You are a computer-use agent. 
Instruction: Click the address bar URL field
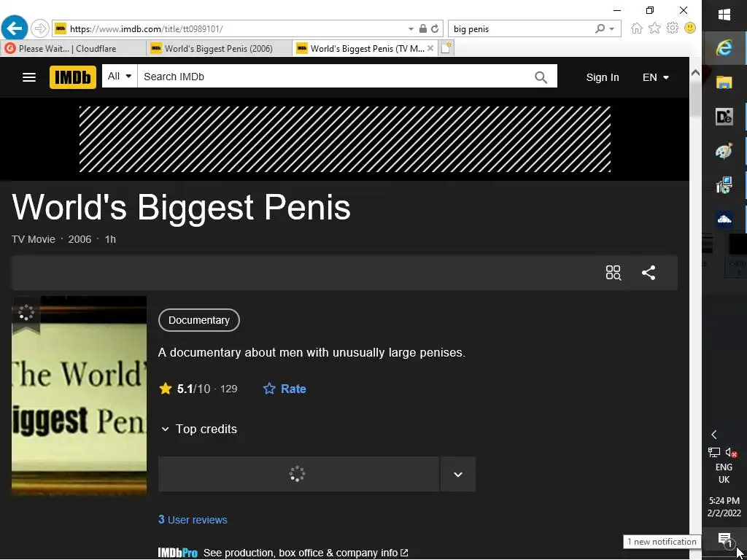point(236,29)
